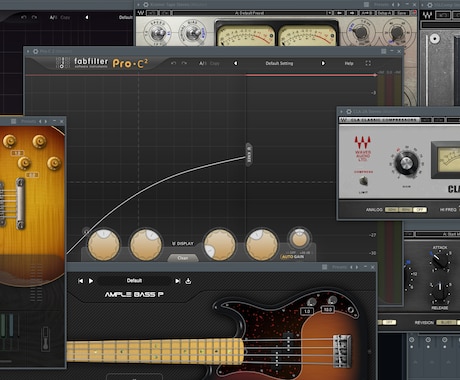Click the bass volume knob on the pickguard
This screenshot has height=380, width=460.
pyautogui.click(x=312, y=302)
